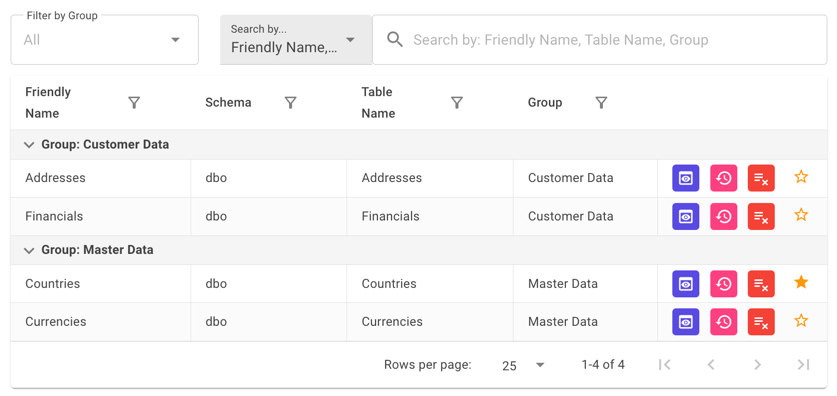
Task: Go to previous page of results
Action: point(710,365)
